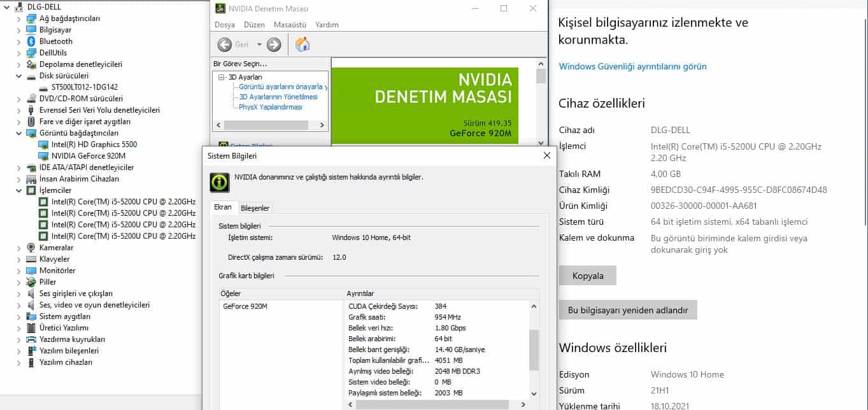The image size is (868, 410).
Task: Click the NVIDIA logo icon in title bar
Action: click(x=220, y=9)
